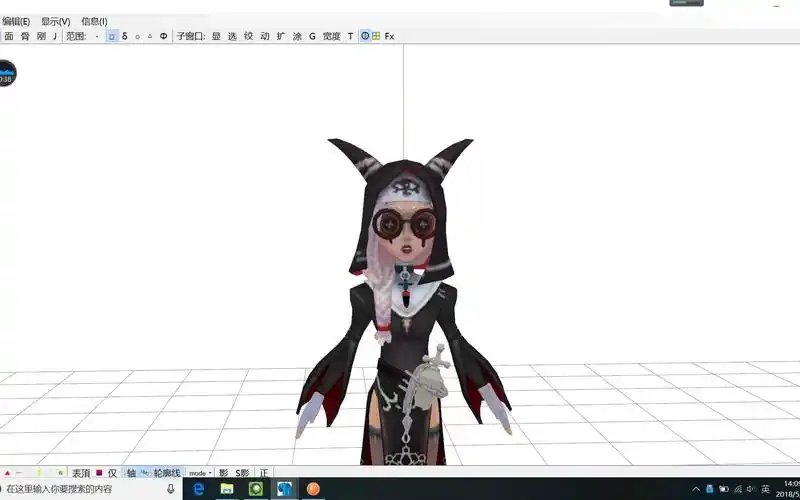Toggle the green grid icon
The image size is (800, 500).
tap(376, 36)
